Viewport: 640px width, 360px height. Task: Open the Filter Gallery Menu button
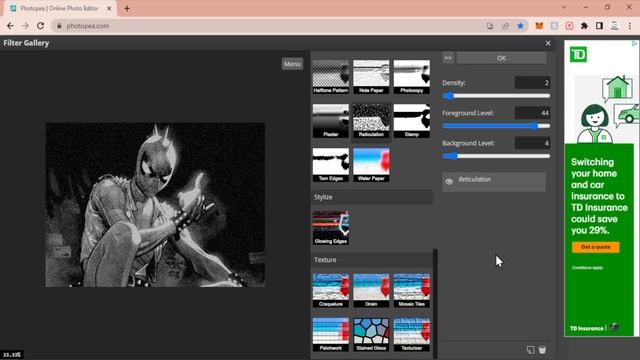[292, 64]
